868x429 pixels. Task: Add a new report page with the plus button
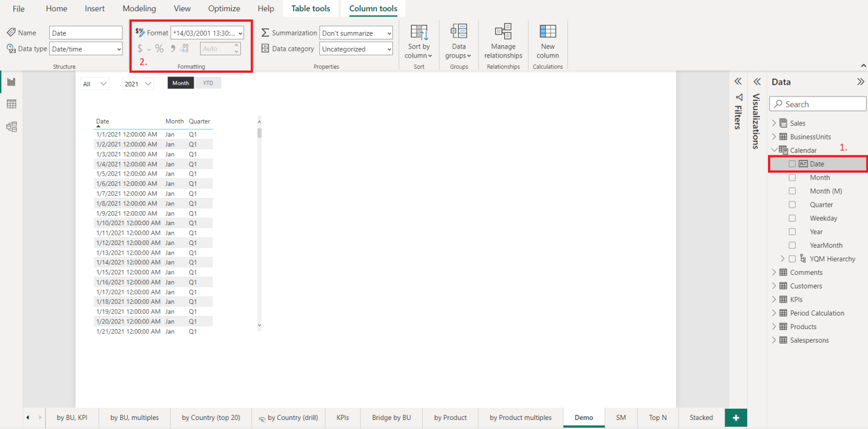coord(735,418)
